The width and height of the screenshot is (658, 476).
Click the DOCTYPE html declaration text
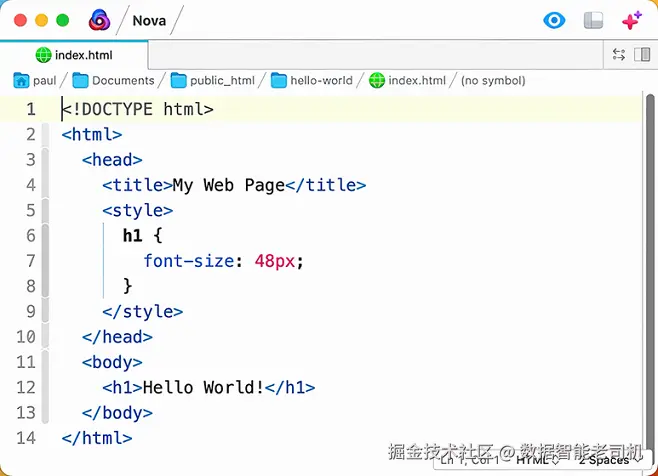pyautogui.click(x=138, y=109)
